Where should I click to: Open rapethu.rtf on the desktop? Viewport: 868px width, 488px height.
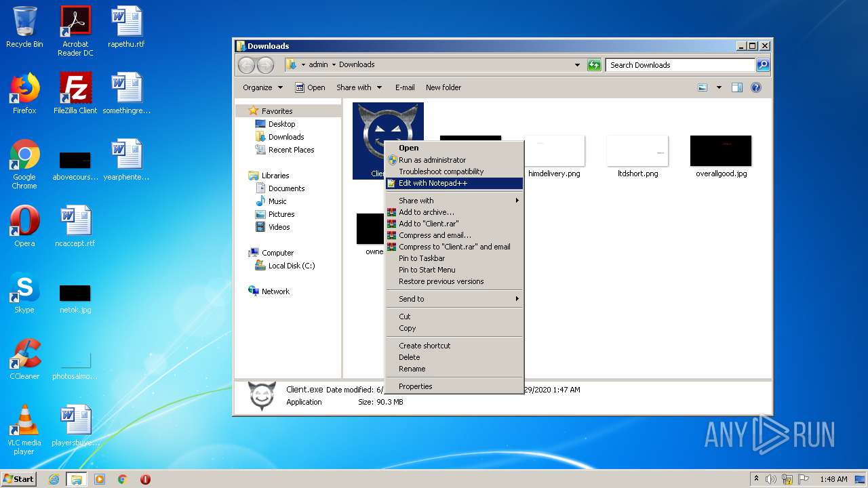click(126, 27)
